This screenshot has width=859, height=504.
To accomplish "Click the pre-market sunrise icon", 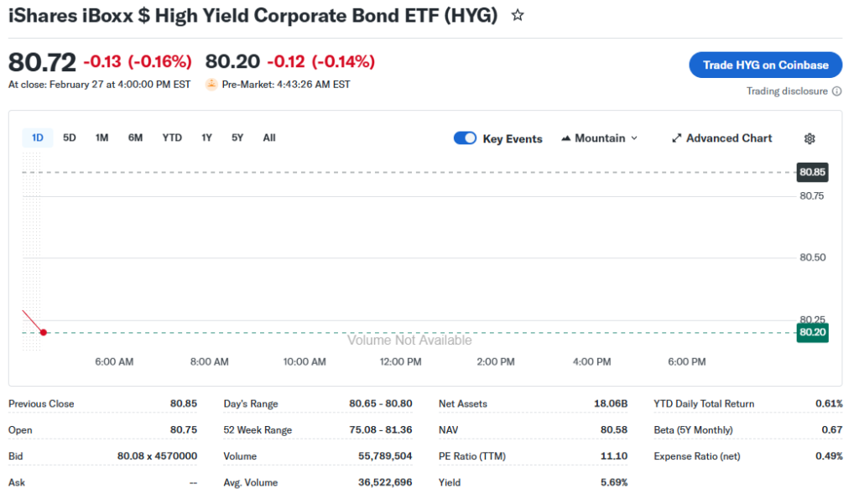I will click(211, 84).
